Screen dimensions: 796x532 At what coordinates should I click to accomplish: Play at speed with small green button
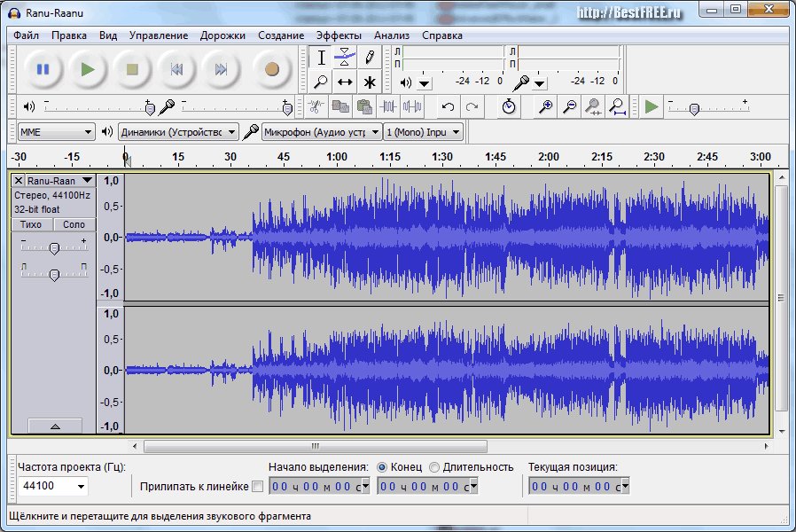point(652,106)
